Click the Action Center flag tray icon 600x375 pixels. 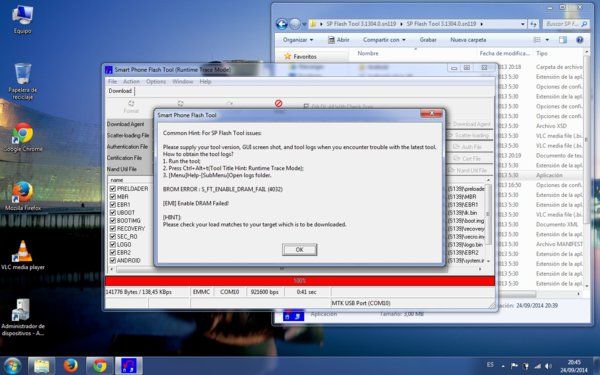[x=515, y=366]
